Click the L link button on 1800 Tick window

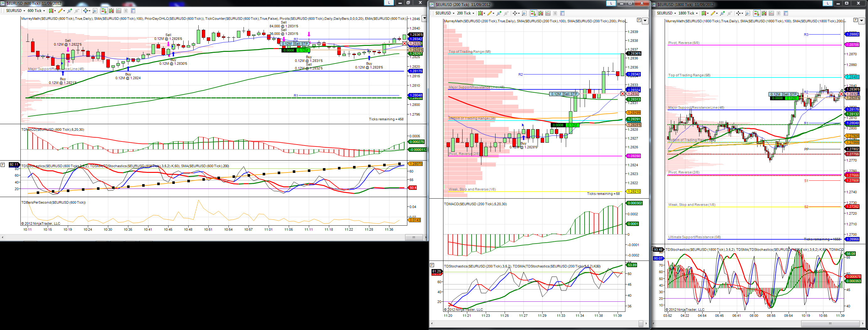coord(827,3)
